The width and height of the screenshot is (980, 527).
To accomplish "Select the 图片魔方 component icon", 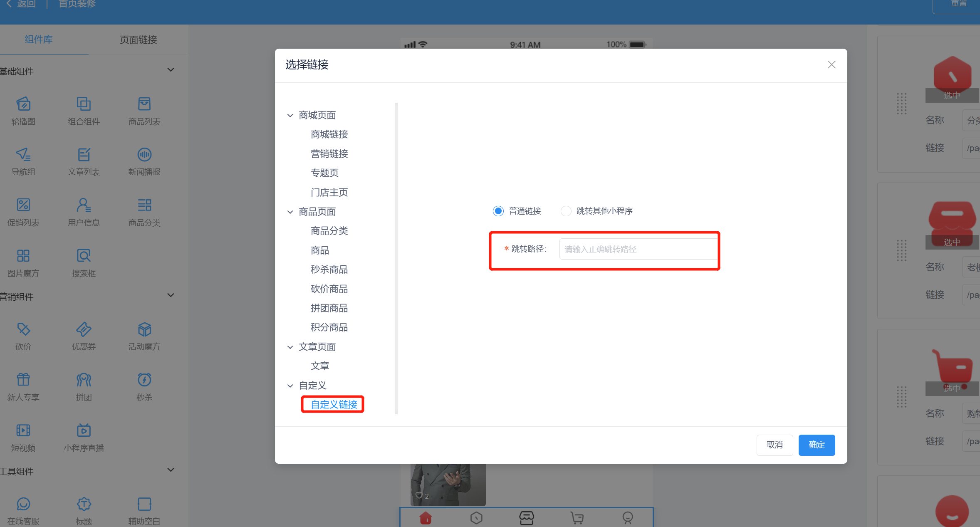I will click(23, 255).
